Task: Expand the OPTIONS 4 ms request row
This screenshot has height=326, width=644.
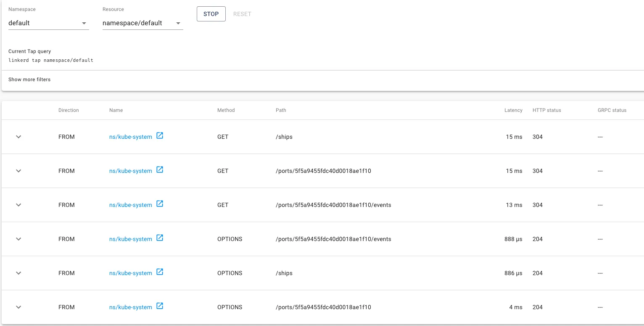Action: click(18, 307)
